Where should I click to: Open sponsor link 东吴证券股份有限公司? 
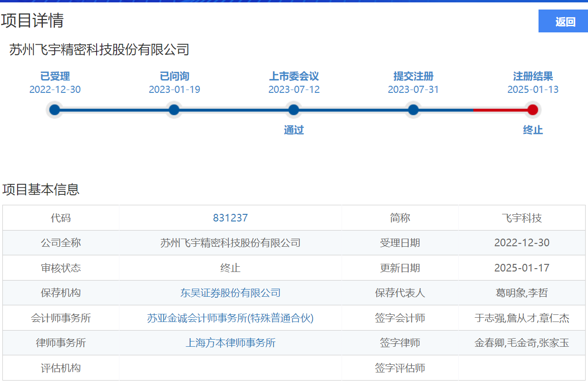230,293
